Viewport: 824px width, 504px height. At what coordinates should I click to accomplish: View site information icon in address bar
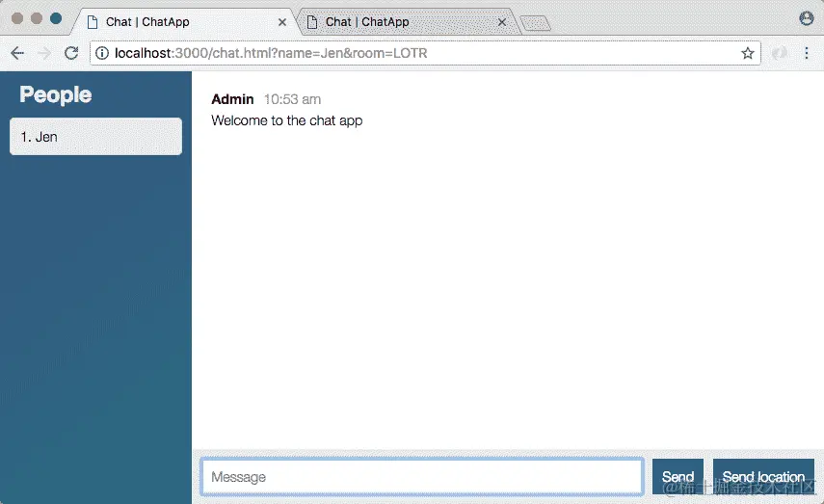[102, 53]
